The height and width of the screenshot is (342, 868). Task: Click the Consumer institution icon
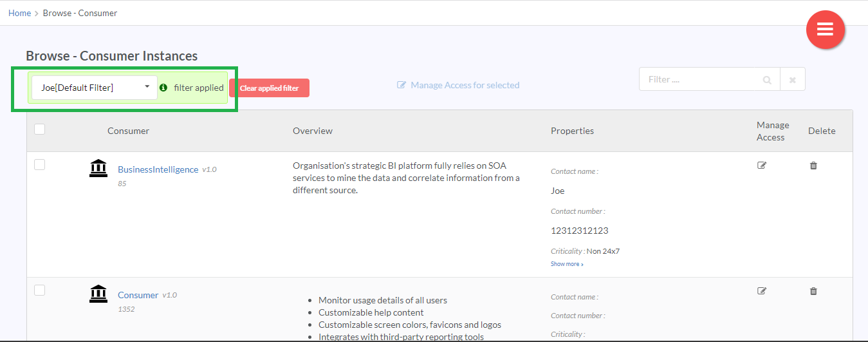(x=98, y=294)
